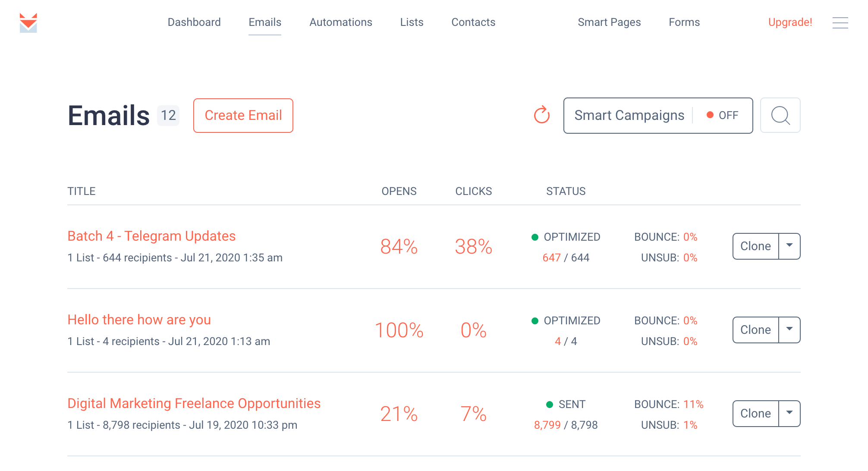Expand dropdown arrow for Digital Marketing email

[789, 413]
